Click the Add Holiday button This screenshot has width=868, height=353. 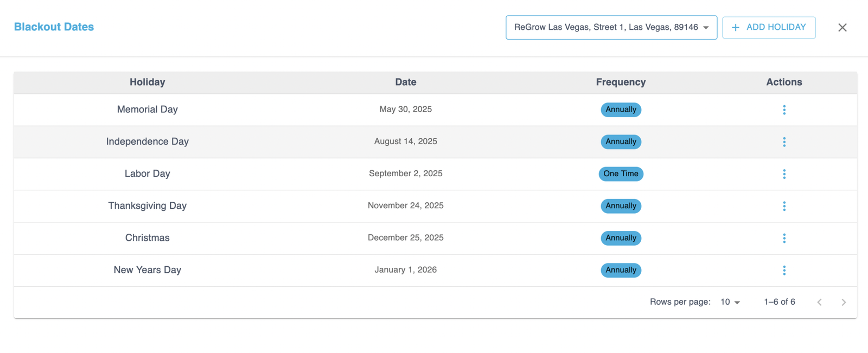click(x=769, y=27)
